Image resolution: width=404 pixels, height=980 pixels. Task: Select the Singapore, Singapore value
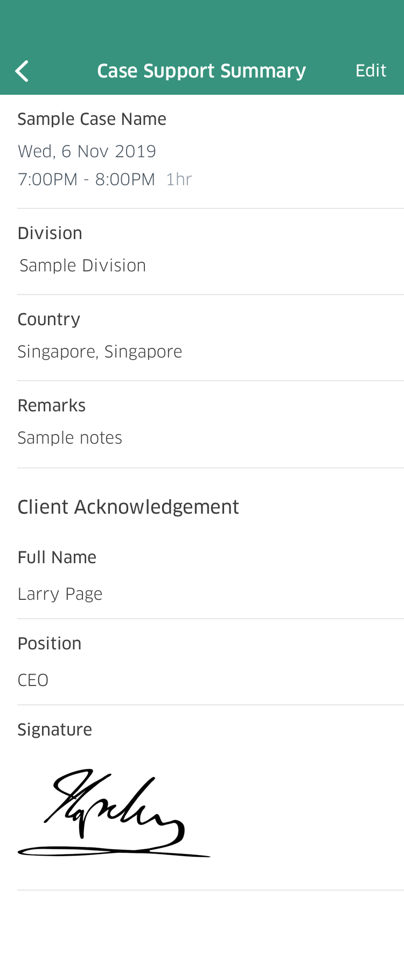tap(100, 352)
